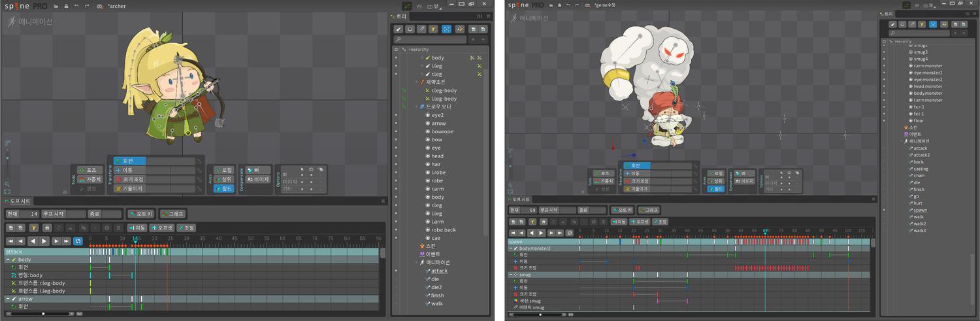
Task: Save the archer project via disk icon
Action: click(x=65, y=6)
